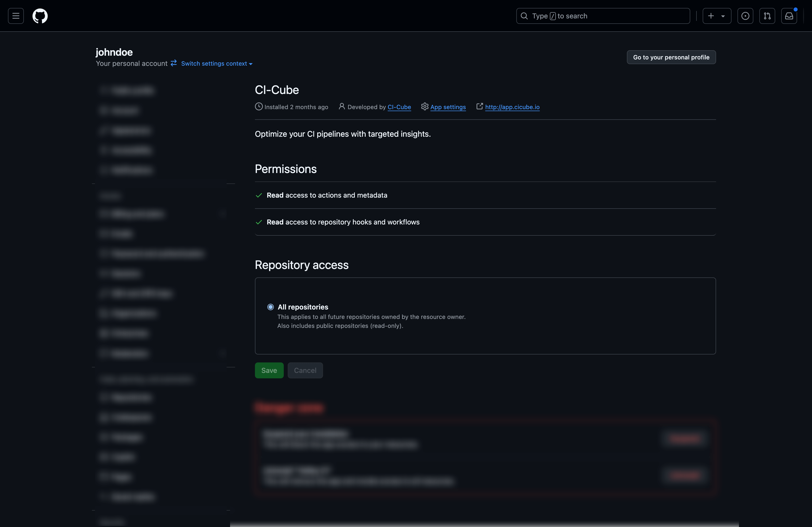Click Go to your personal profile
Screen dimensions: 812x527
tap(671, 57)
